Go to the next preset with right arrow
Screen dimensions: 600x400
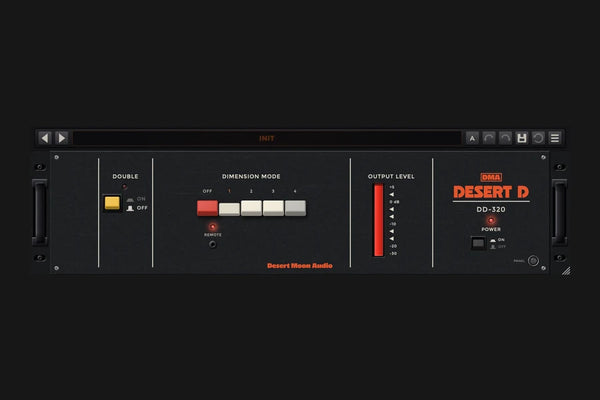[62, 138]
